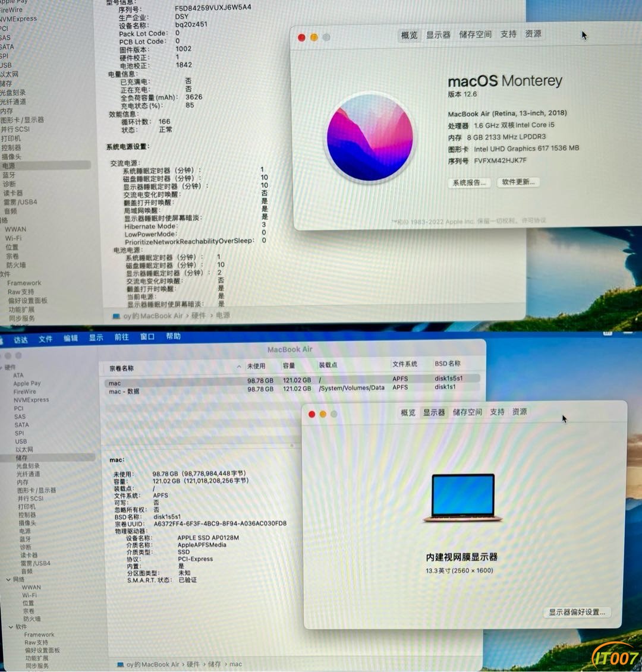Select 雷雳/USB4 in the power report sidebar
The width and height of the screenshot is (642, 672).
(x=20, y=202)
